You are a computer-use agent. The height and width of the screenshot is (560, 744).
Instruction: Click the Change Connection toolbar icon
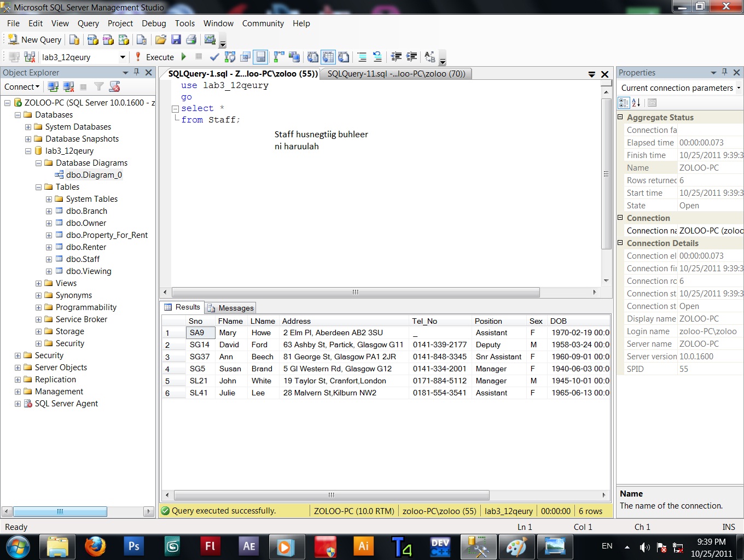pyautogui.click(x=30, y=57)
